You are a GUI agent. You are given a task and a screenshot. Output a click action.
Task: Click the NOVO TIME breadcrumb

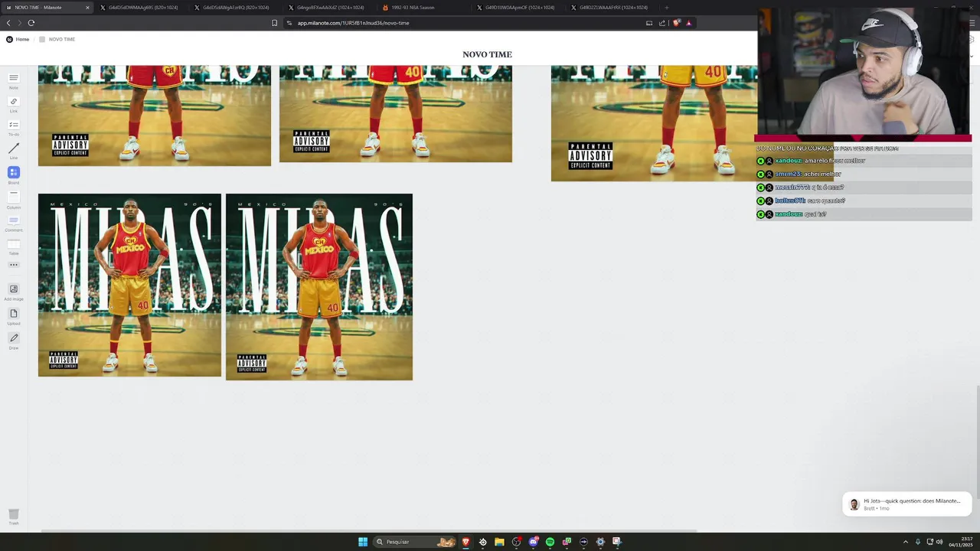[57, 39]
